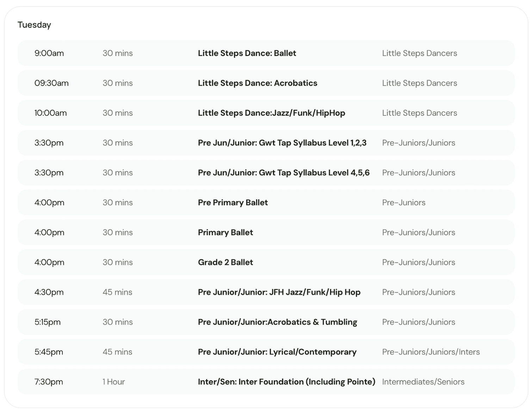Click Pre-Juniors/Juniors in the Tap Level 4,5,6 row

[x=419, y=173]
